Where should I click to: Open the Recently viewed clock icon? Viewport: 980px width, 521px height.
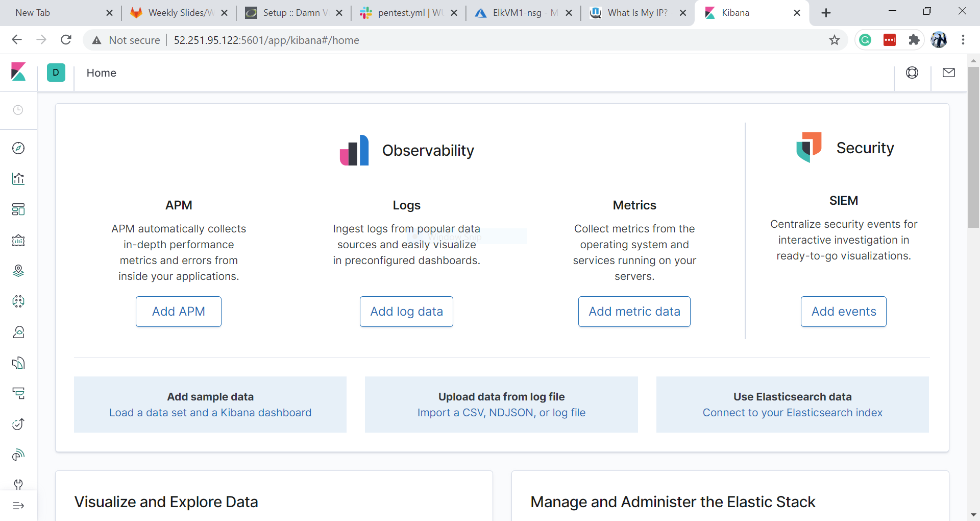click(x=18, y=110)
